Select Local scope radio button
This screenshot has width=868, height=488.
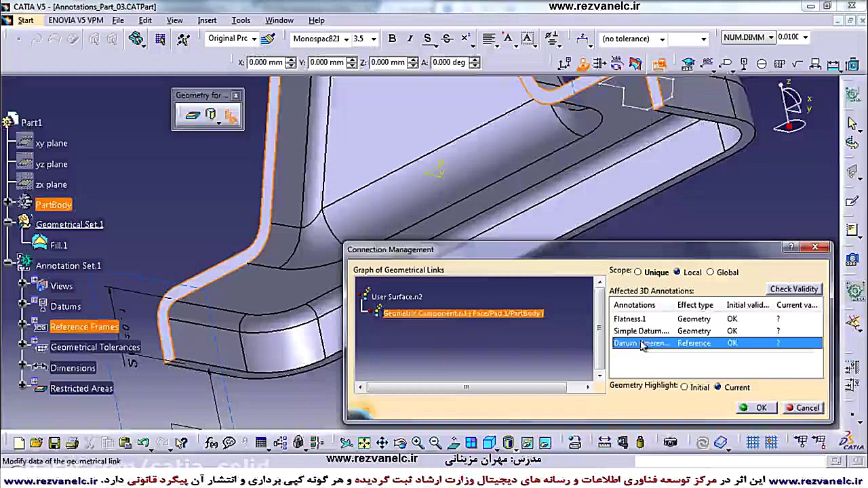(676, 272)
